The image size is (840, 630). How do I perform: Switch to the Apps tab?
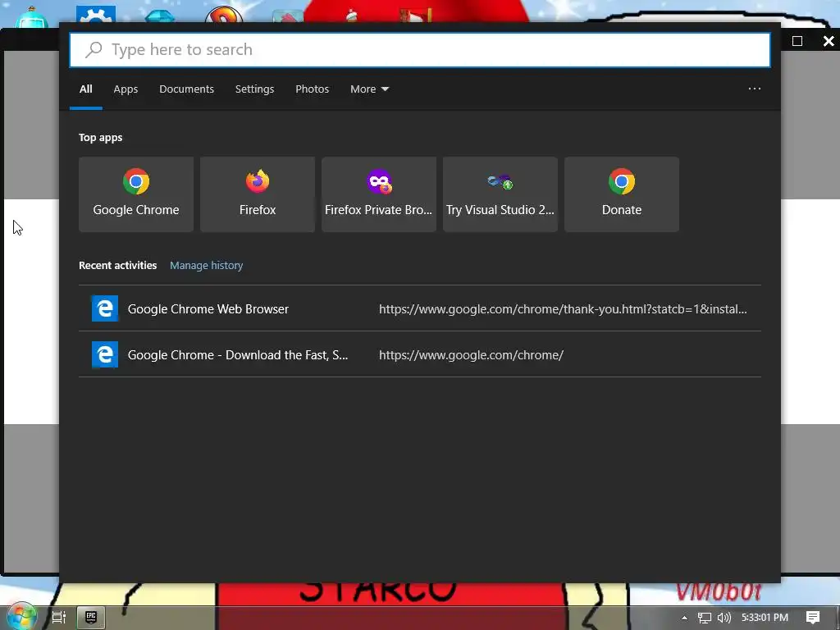(126, 89)
